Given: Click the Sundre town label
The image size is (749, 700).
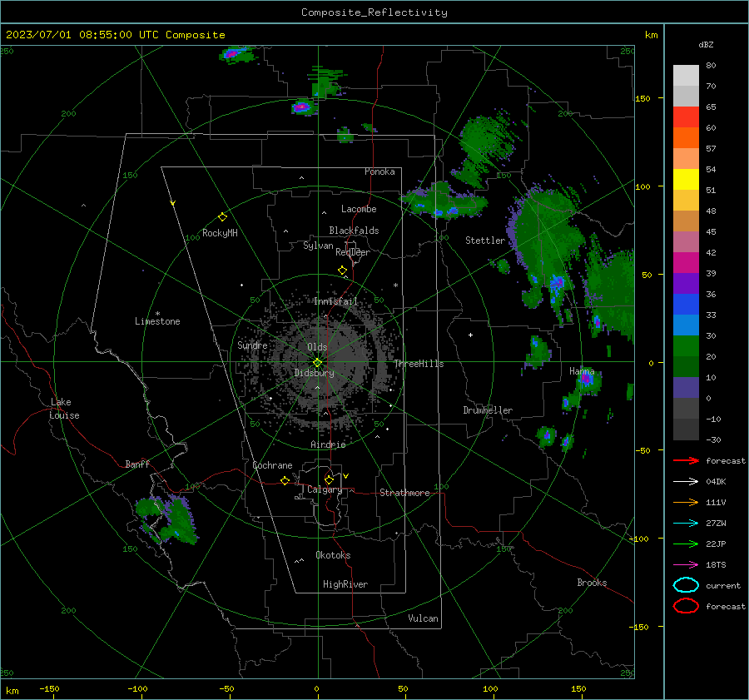Looking at the screenshot, I should point(252,345).
